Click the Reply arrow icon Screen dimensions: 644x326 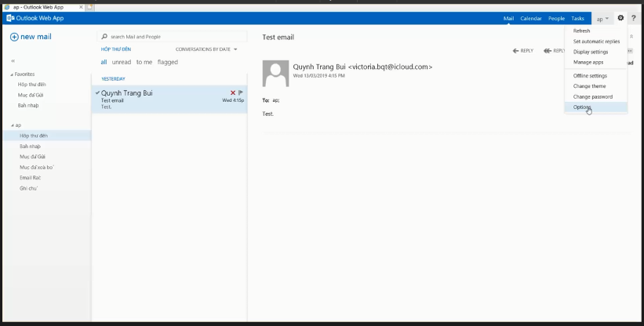(x=516, y=51)
